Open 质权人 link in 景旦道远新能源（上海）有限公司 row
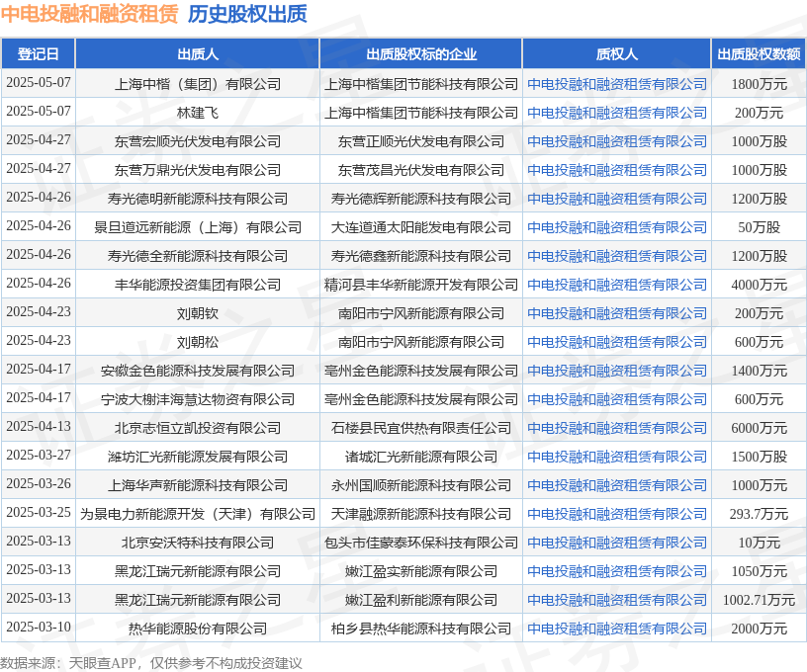This screenshot has height=672, width=807. point(616,227)
